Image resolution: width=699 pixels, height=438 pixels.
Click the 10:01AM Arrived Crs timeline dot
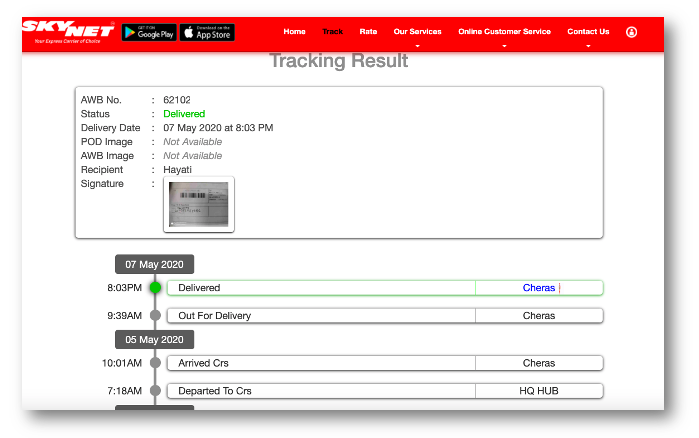click(155, 363)
